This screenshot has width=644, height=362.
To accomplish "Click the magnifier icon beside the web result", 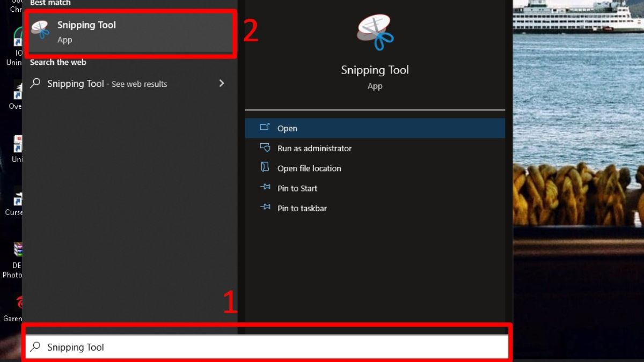I will tap(35, 84).
